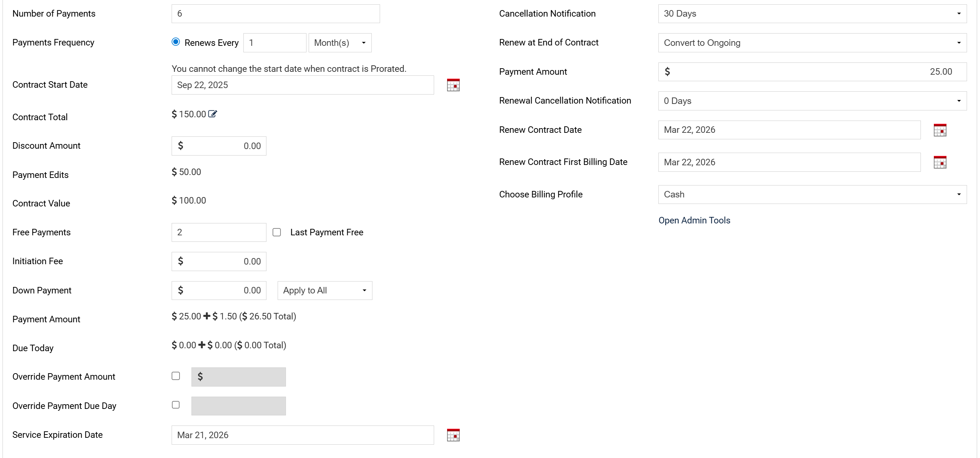Click into the Number of Payments field

tap(275, 14)
